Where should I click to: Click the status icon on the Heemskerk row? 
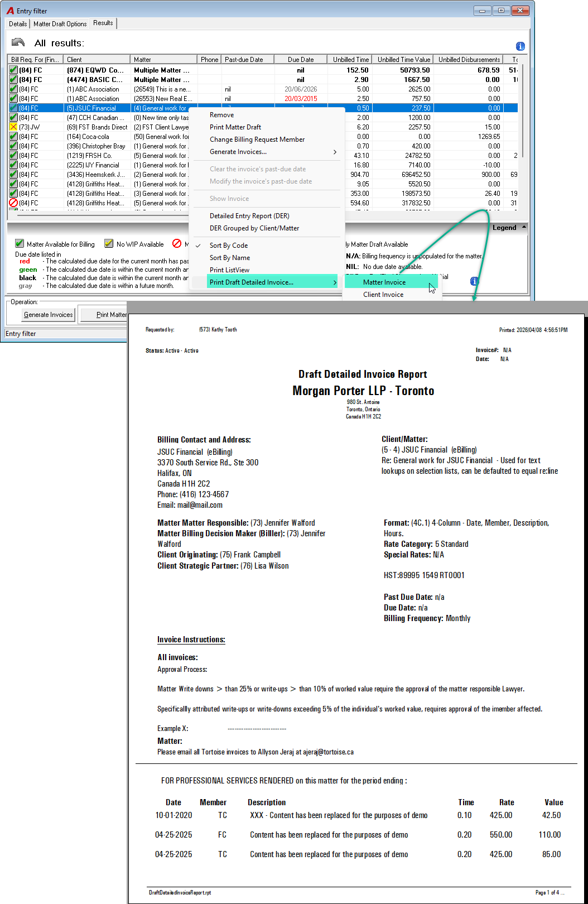(13, 175)
